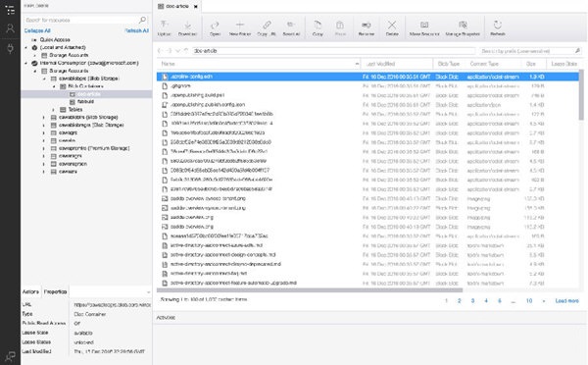Click Manage Snapshots in the toolbar

coord(463,28)
